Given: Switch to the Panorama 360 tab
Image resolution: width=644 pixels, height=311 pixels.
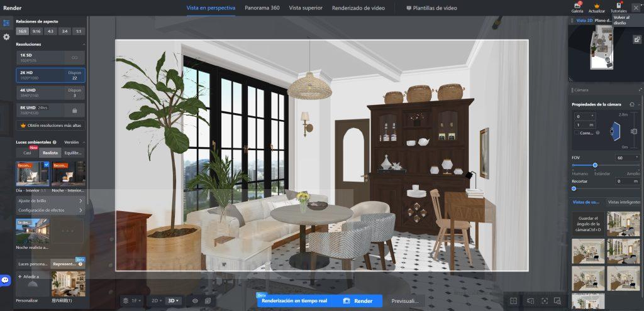Looking at the screenshot, I should pos(262,8).
